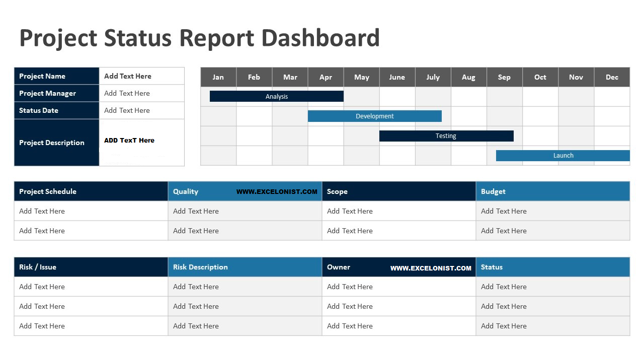Select the Launch bar on the timeline
Screen dimensions: 644x338
point(563,155)
